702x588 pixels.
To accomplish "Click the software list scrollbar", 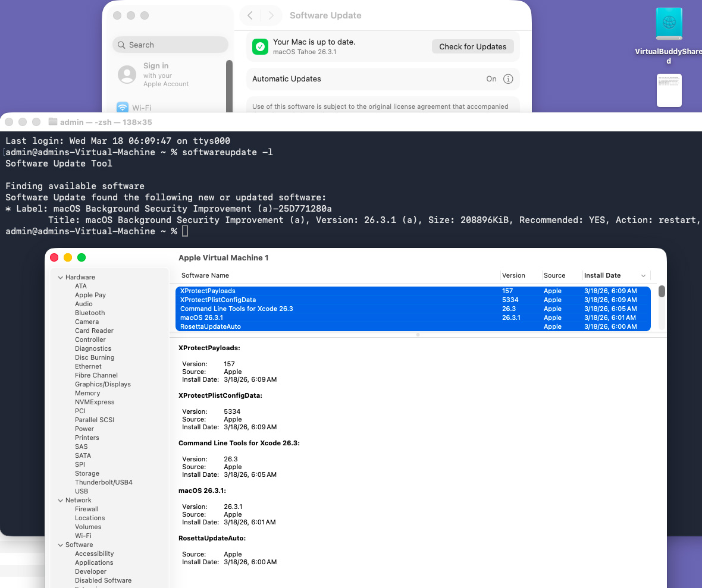I will (662, 291).
